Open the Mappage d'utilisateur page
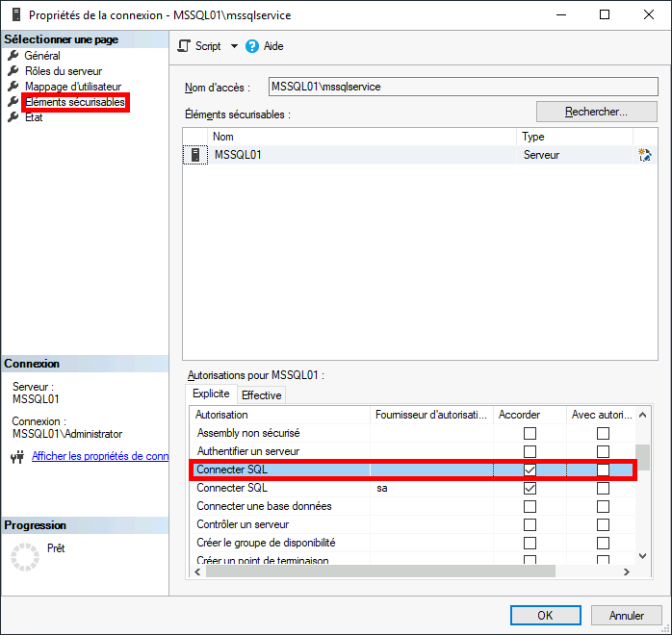The height and width of the screenshot is (635, 672). (x=73, y=87)
